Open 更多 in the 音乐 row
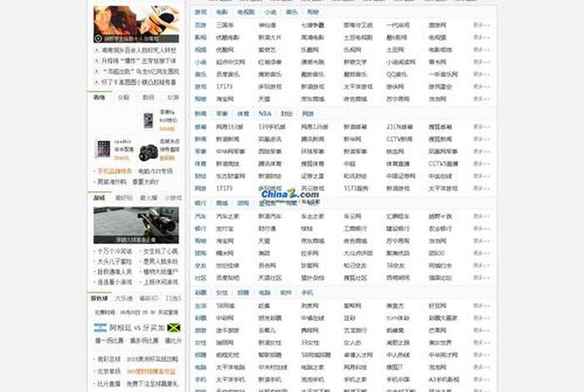Screen dimensions: 584x392 481,74
